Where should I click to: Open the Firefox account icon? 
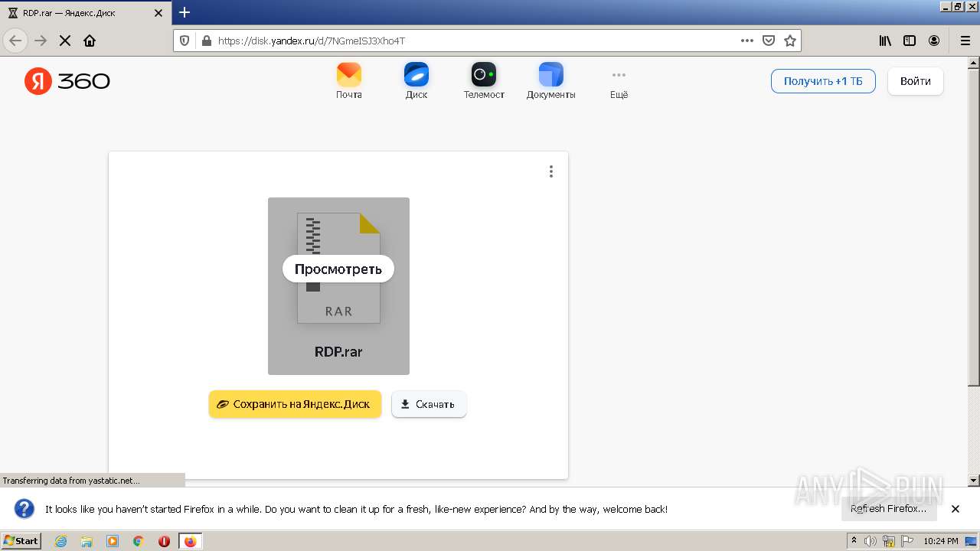934,41
